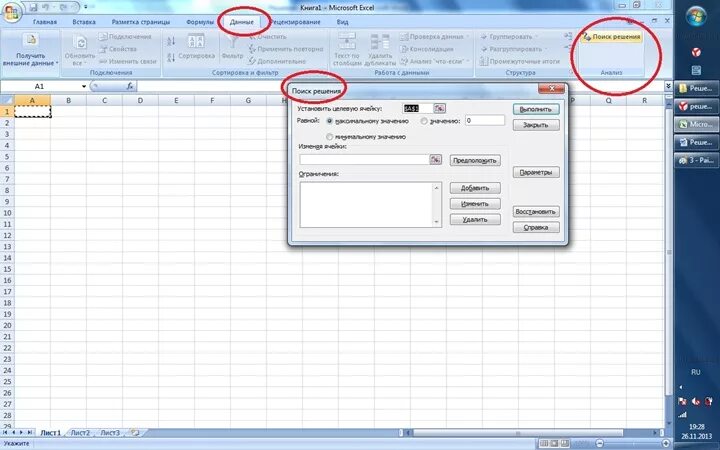Open Windows Start orb

[696, 17]
